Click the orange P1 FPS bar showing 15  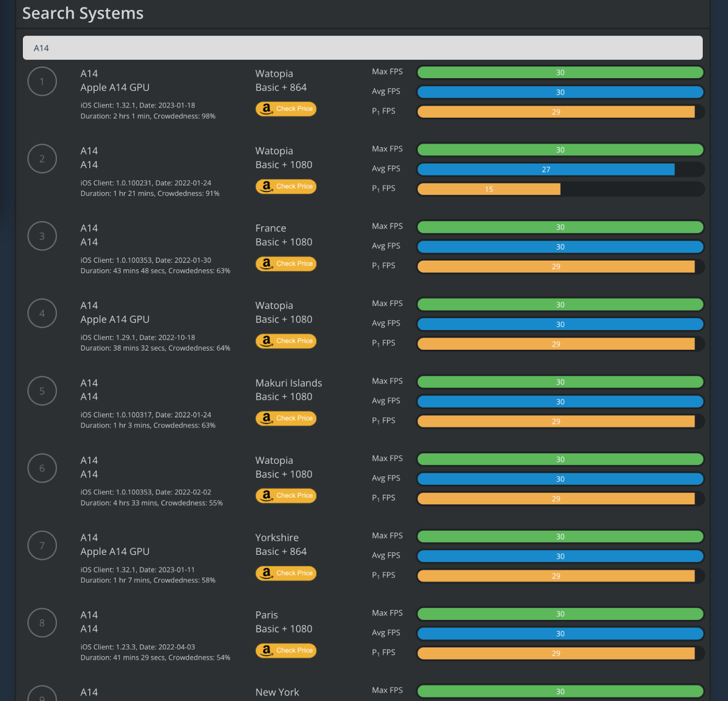(x=488, y=189)
